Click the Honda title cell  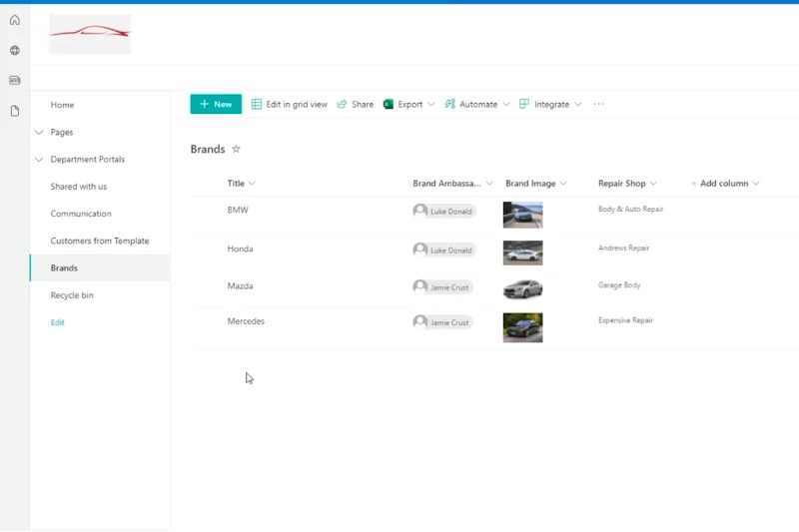tap(240, 249)
